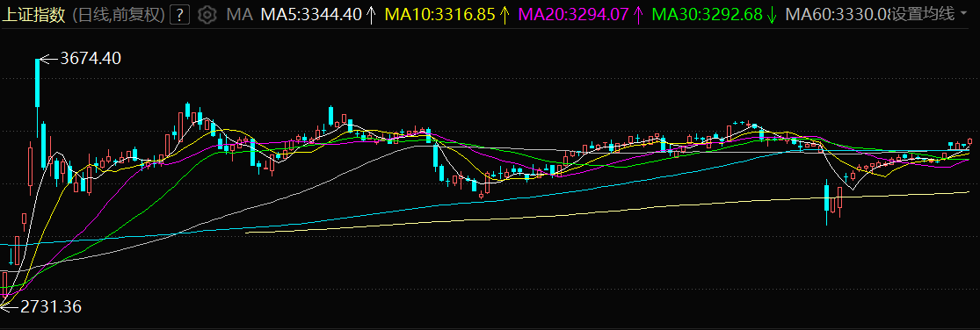Click the MA30 green down arrow
This screenshot has width=980, height=330.
click(772, 14)
